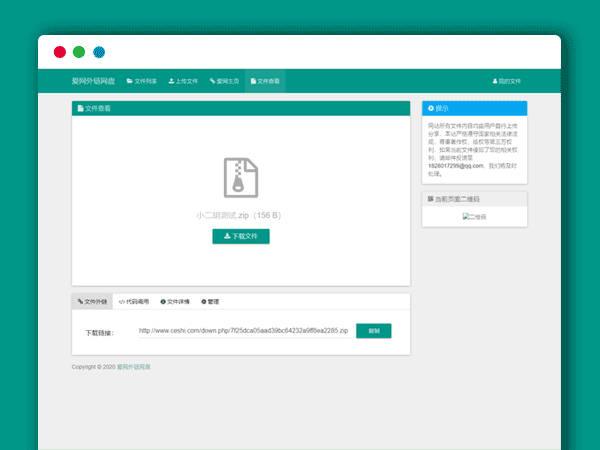Image resolution: width=600 pixels, height=450 pixels.
Task: Open 我的文件 user menu
Action: click(x=507, y=80)
